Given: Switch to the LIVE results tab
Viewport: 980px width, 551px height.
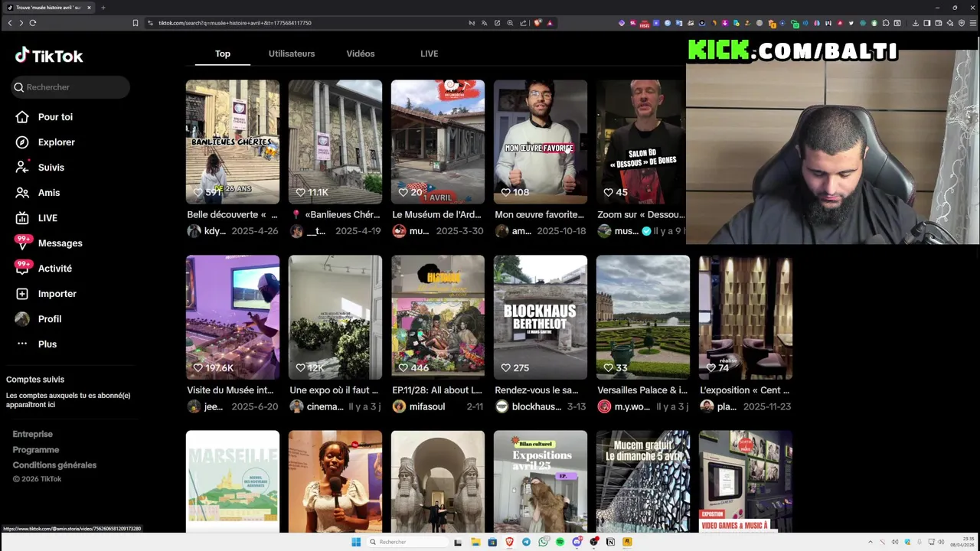Looking at the screenshot, I should point(430,54).
